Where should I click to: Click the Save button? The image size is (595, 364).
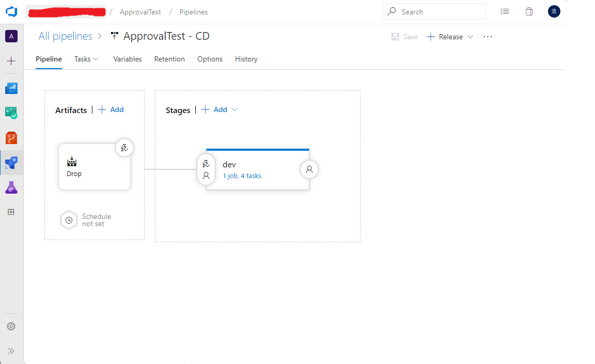tap(405, 37)
